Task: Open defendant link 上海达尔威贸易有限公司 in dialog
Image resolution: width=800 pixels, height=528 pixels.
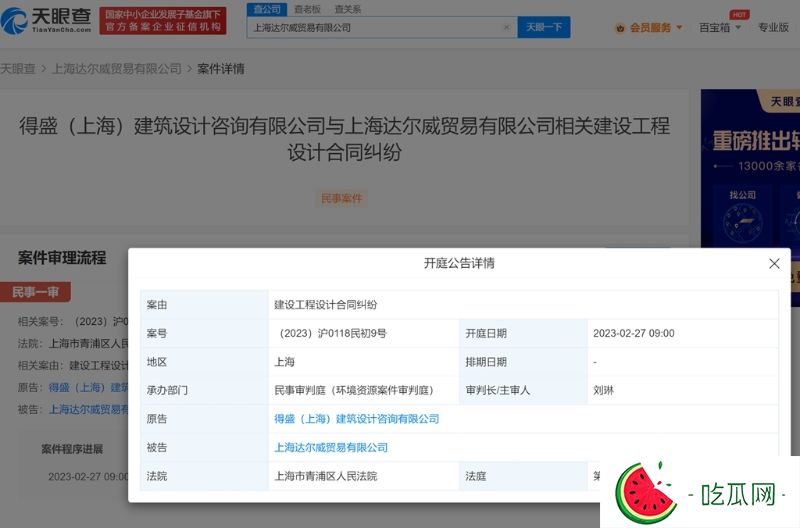Action: [x=331, y=447]
